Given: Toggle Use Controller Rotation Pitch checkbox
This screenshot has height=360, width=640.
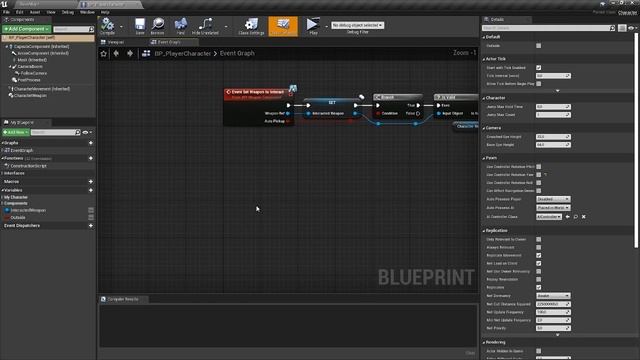Looking at the screenshot, I should (539, 167).
